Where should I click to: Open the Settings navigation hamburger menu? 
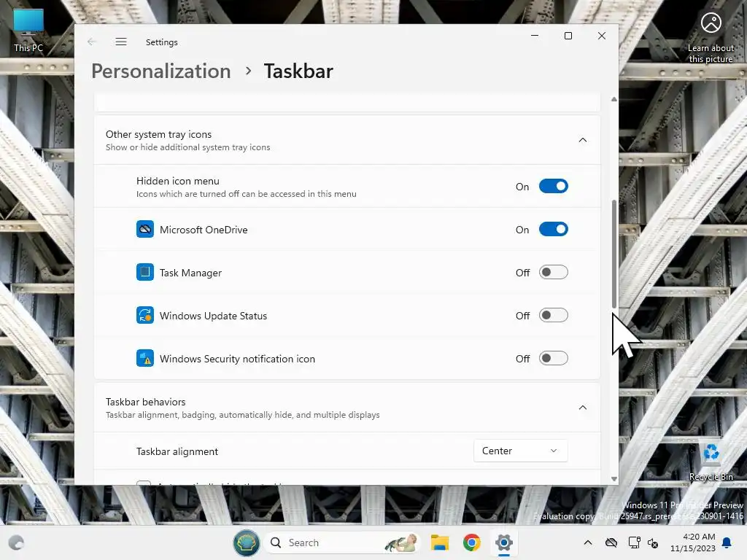click(x=121, y=42)
